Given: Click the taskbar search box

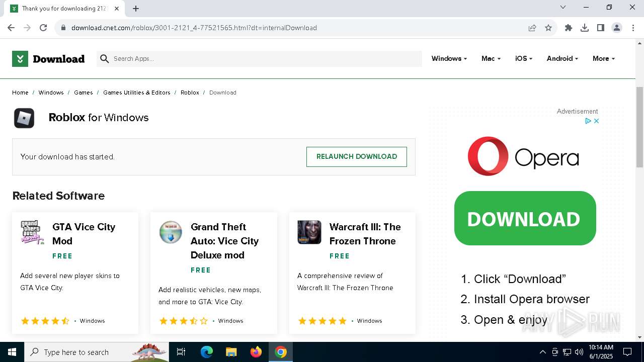Looking at the screenshot, I should [x=97, y=352].
